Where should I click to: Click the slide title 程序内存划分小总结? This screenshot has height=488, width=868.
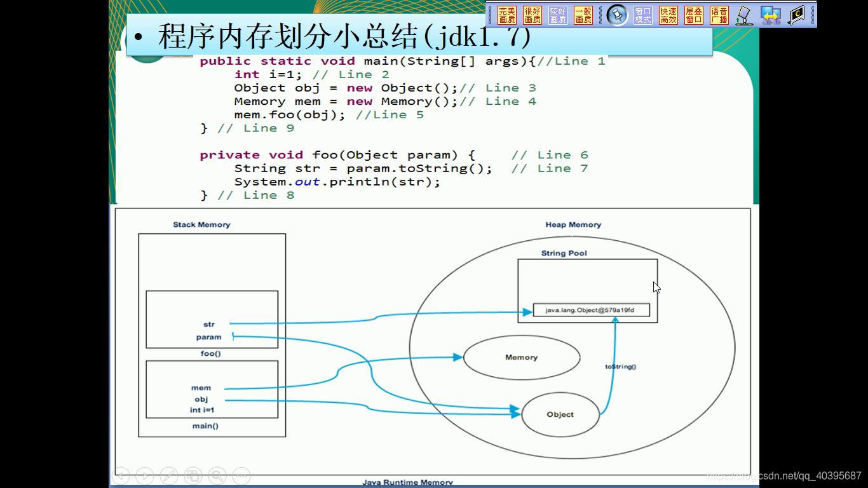344,36
